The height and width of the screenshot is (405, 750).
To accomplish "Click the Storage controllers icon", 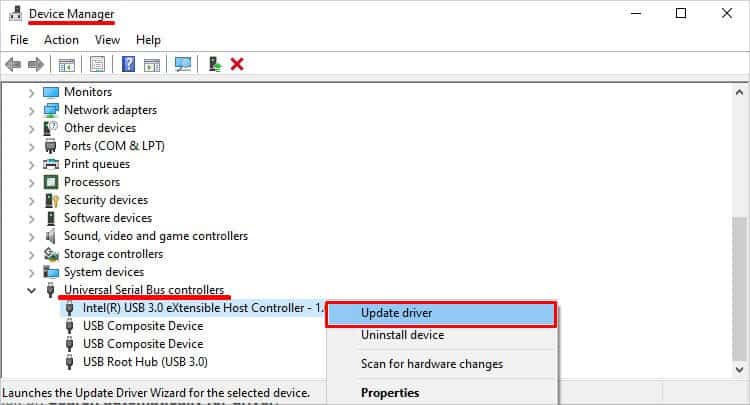I will (x=51, y=254).
